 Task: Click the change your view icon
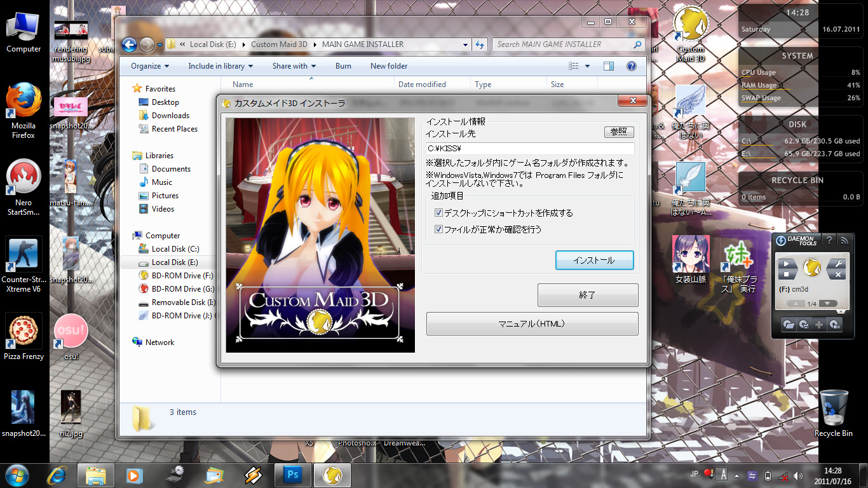point(574,66)
